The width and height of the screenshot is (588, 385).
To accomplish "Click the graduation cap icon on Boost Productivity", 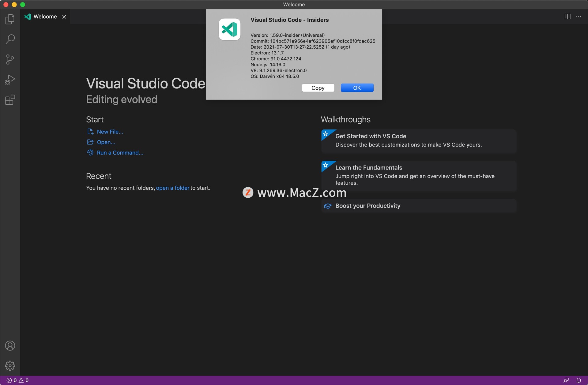I will tap(328, 206).
